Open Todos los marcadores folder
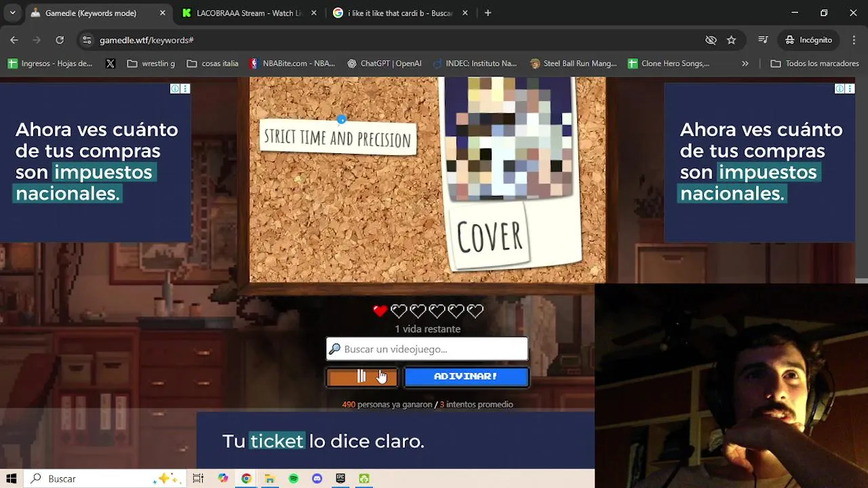 (x=815, y=64)
